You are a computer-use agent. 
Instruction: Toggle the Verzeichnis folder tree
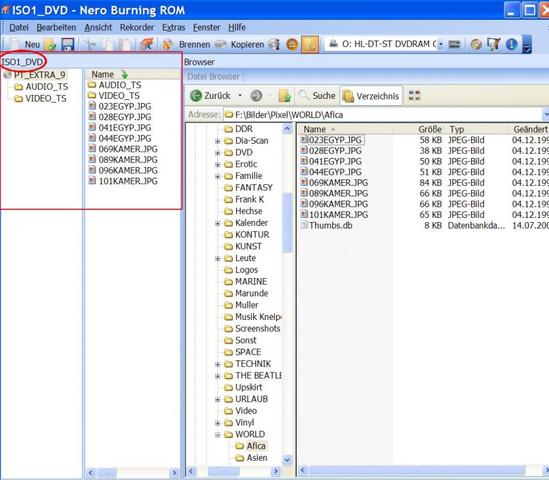pos(371,96)
